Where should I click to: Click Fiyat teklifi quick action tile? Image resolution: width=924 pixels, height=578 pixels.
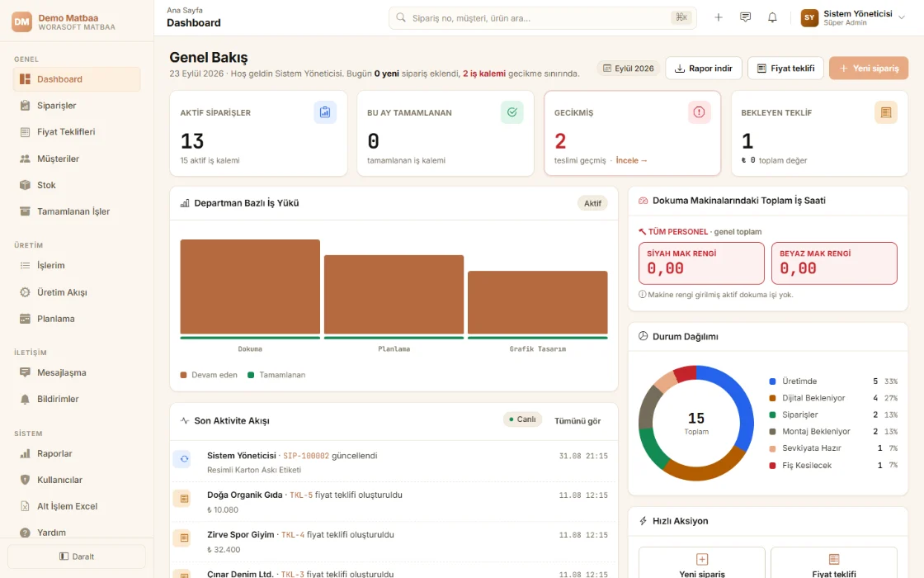click(x=834, y=563)
